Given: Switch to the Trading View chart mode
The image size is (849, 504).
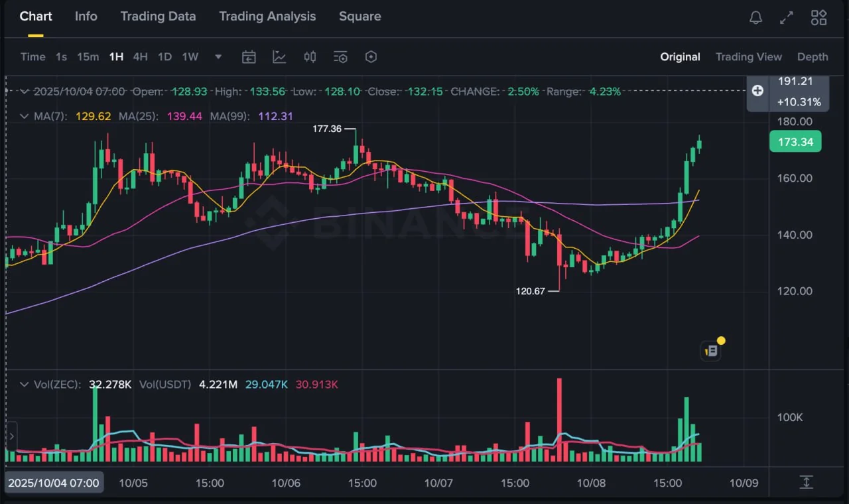Looking at the screenshot, I should click(x=748, y=57).
